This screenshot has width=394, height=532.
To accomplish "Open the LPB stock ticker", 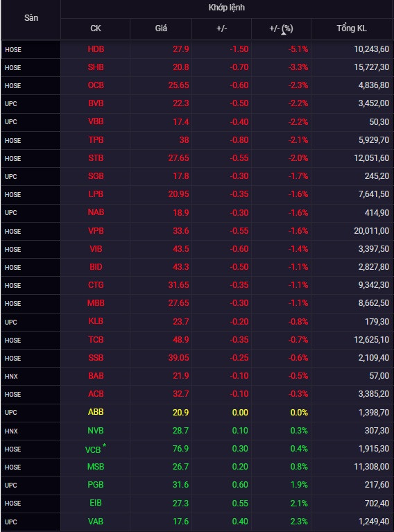I will coord(96,194).
